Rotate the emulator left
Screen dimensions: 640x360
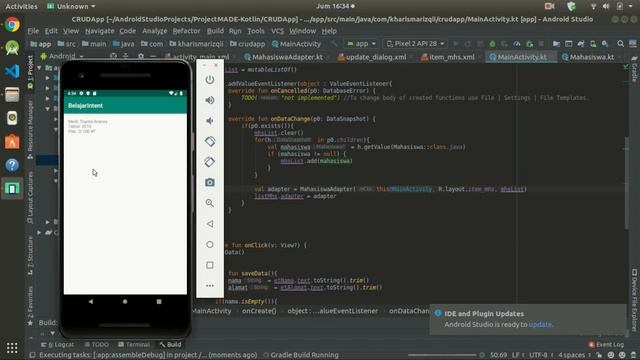pyautogui.click(x=210, y=141)
